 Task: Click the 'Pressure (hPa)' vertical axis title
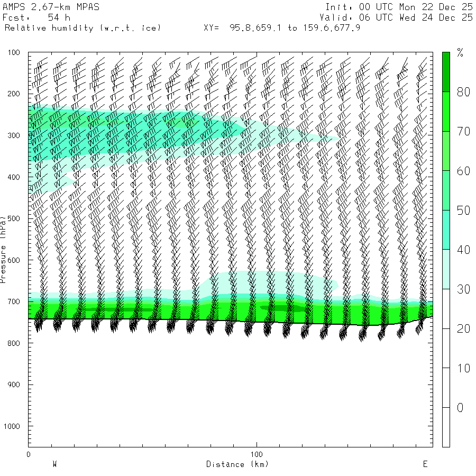(x=3, y=250)
